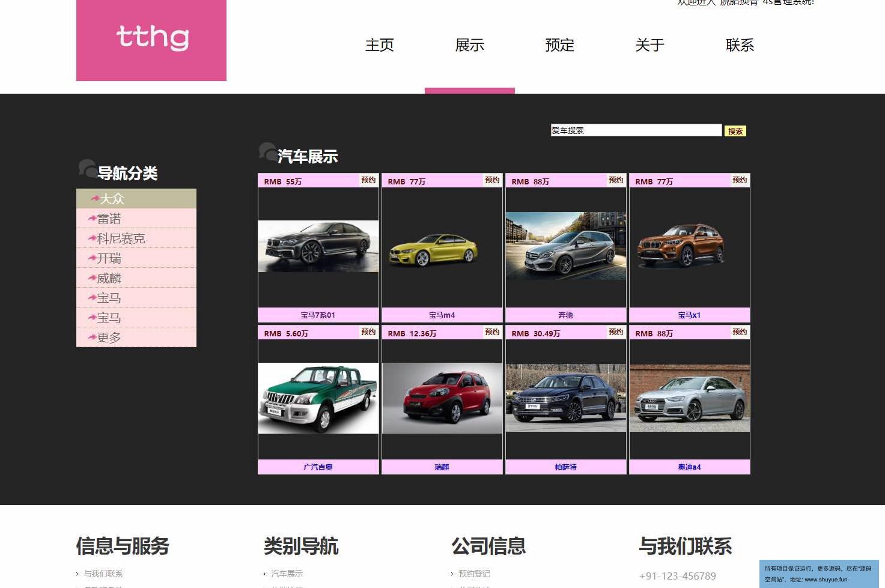Open the 宝马7系01 car photo
Screen dimensions: 885x588
pyautogui.click(x=318, y=246)
